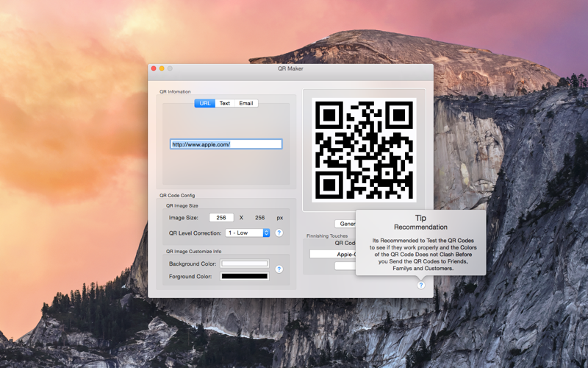Select the URL segment tab

[x=205, y=103]
